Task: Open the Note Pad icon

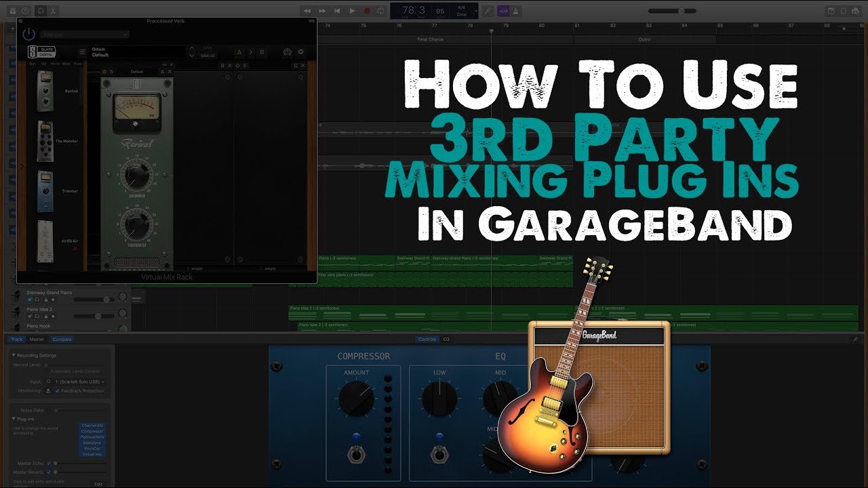Action: 831,11
